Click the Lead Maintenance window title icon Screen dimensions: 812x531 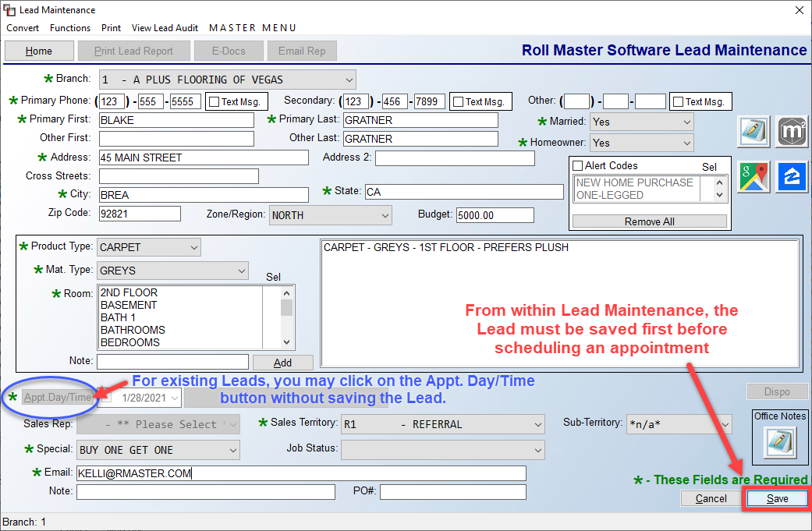tap(9, 10)
